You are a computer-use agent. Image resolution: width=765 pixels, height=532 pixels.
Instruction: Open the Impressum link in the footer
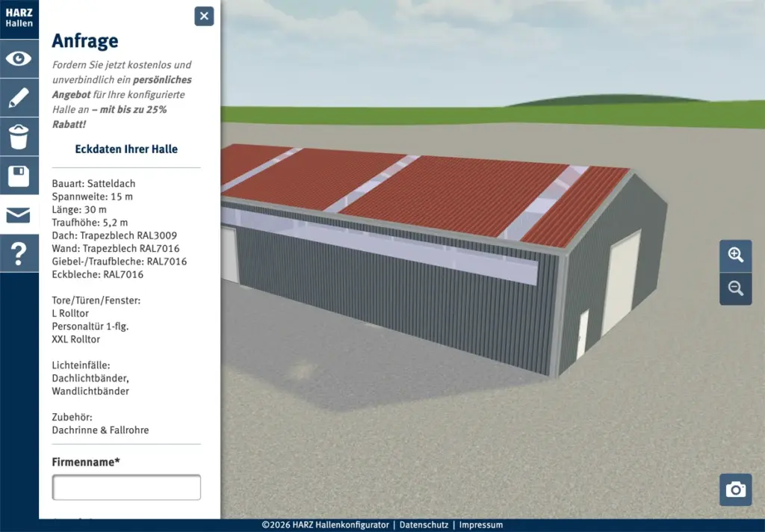[x=481, y=525]
